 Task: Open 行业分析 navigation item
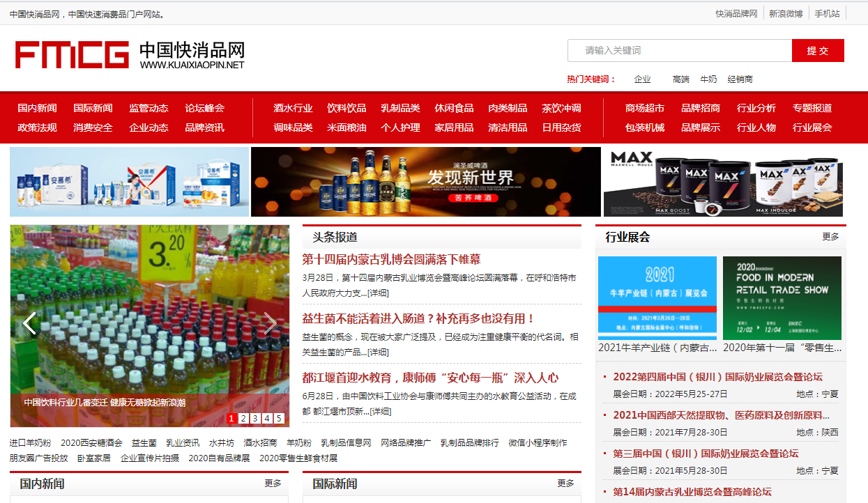point(756,108)
